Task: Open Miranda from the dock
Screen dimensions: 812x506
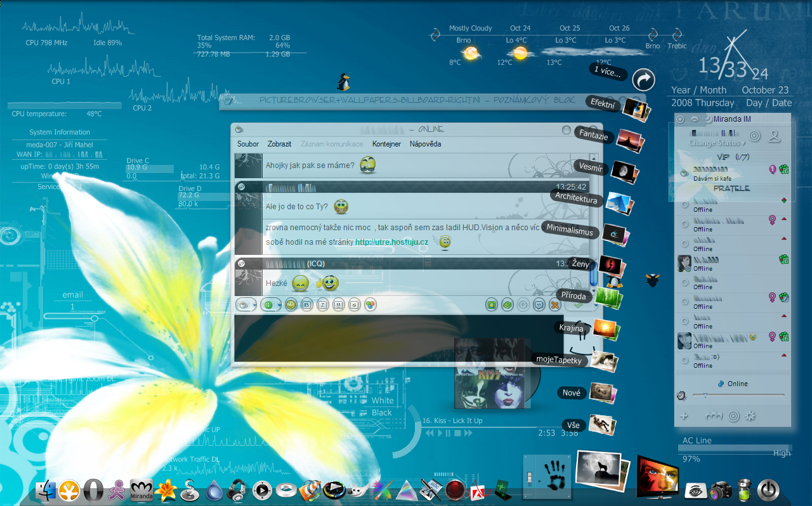Action: [142, 490]
